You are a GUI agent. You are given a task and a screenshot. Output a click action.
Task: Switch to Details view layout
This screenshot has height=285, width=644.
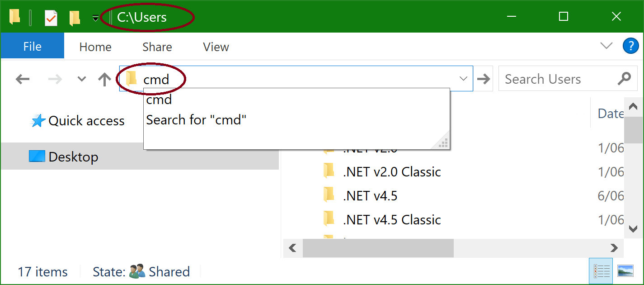click(601, 271)
